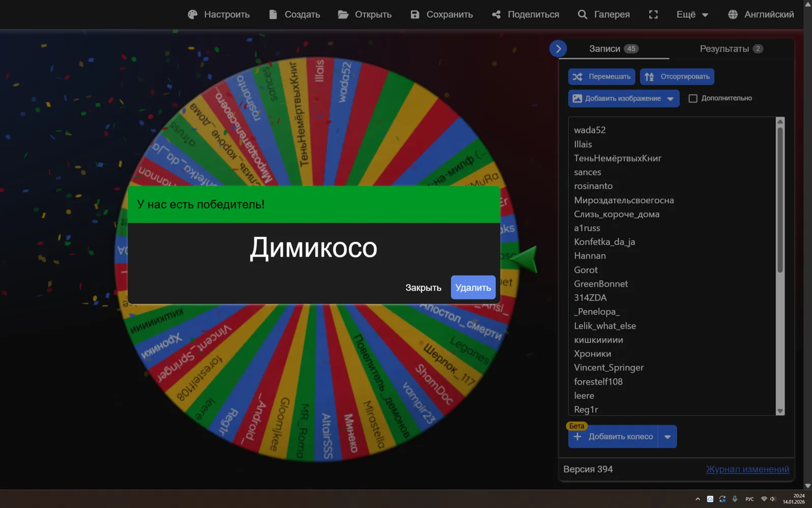Collapse the side panel with blue arrow
The image size is (812, 508).
click(558, 49)
